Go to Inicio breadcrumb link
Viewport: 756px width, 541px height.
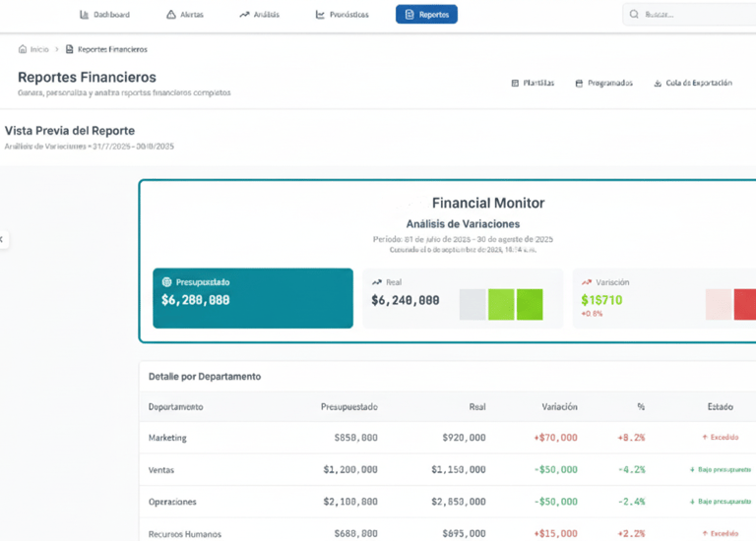(x=39, y=49)
